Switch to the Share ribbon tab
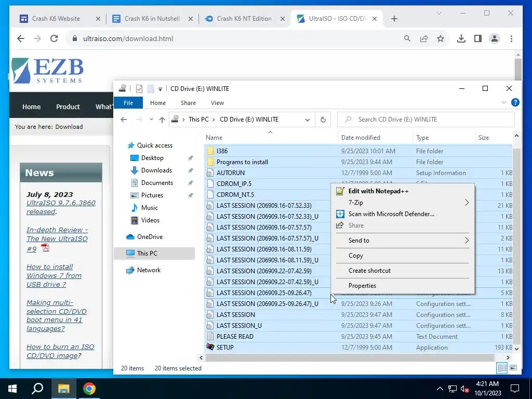Image resolution: width=532 pixels, height=399 pixels. point(188,103)
